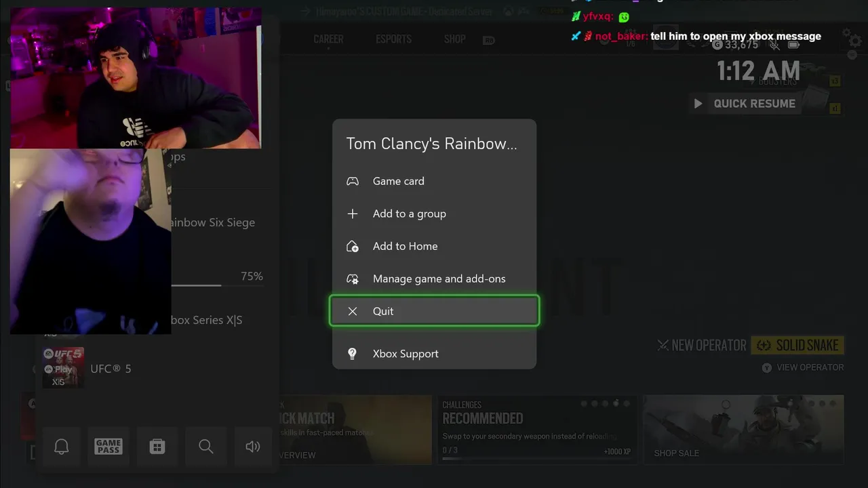
Task: Select Add to Home entry
Action: 434,246
